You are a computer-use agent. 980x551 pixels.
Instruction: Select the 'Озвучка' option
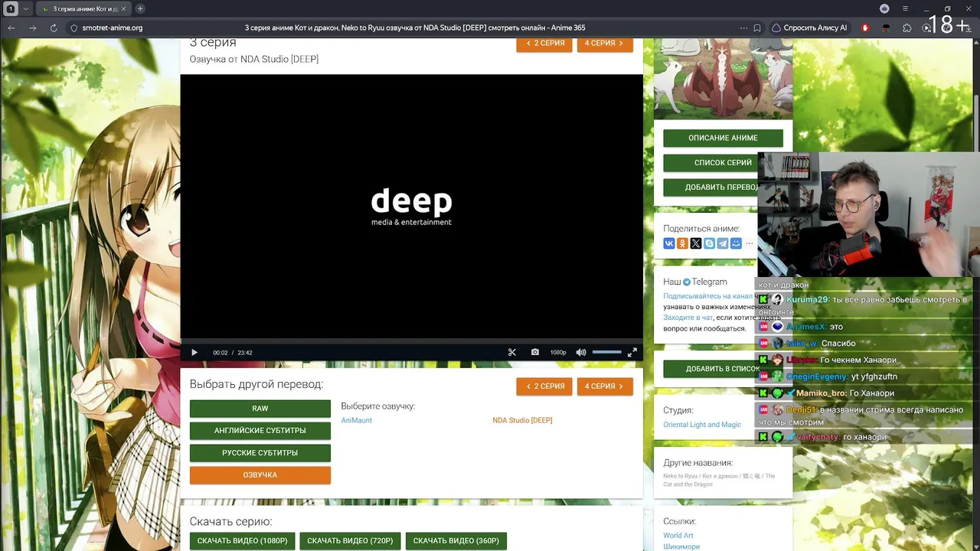[260, 475]
